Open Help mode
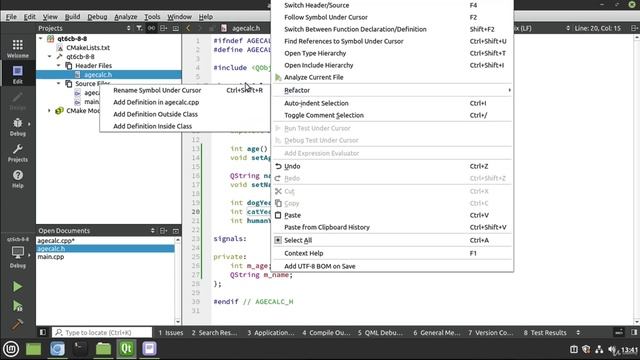The image size is (640, 360). point(18,179)
